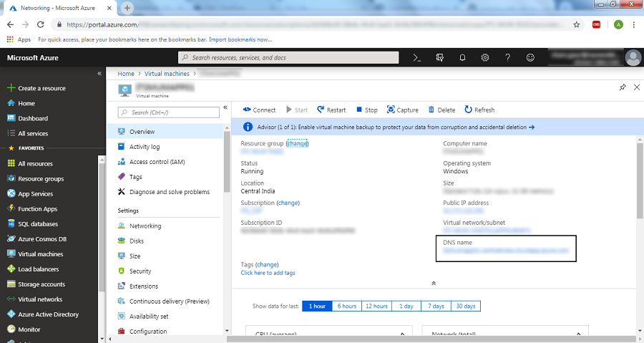The image size is (644, 343).
Task: Click 'Click here to add tags' link
Action: (268, 273)
